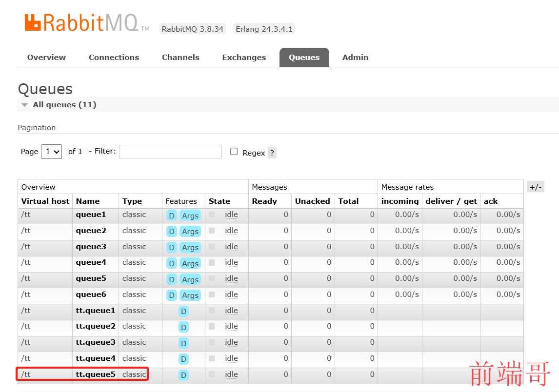Sort by ack column header
559x392 pixels.
click(491, 201)
